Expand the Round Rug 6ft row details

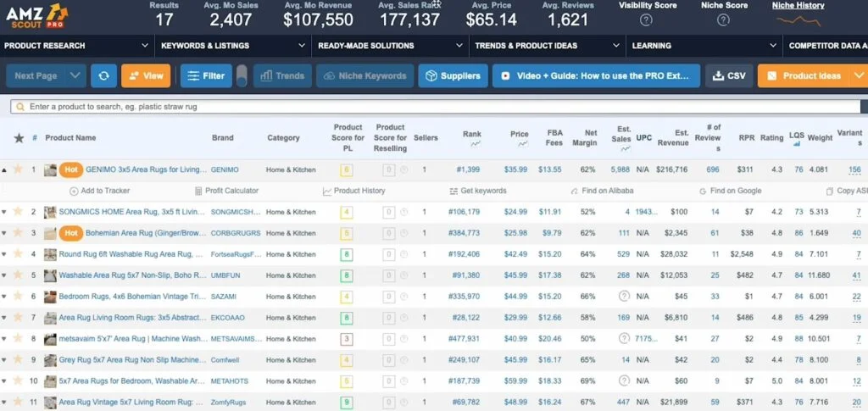(x=4, y=254)
